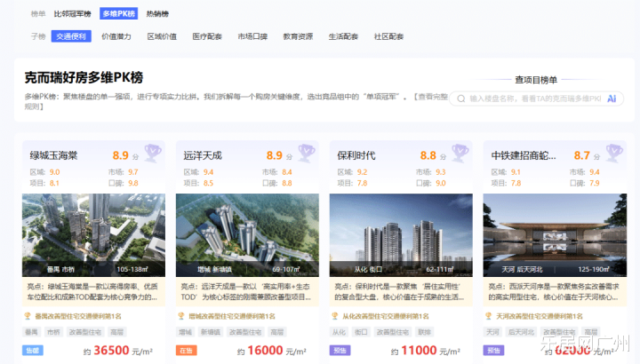Image resolution: width=640 pixels, height=364 pixels.
Task: Click trophy icon on 远洋天成 card
Action: 306,154
